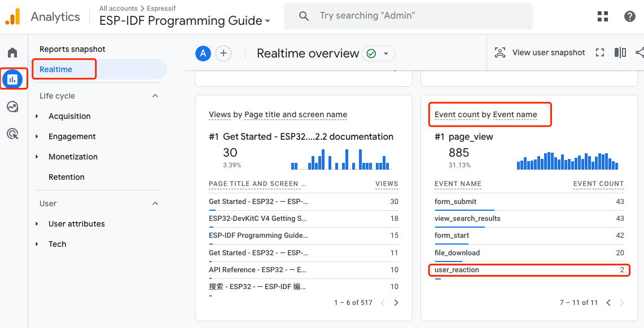Collapse the User section
The image size is (644, 328).
155,203
